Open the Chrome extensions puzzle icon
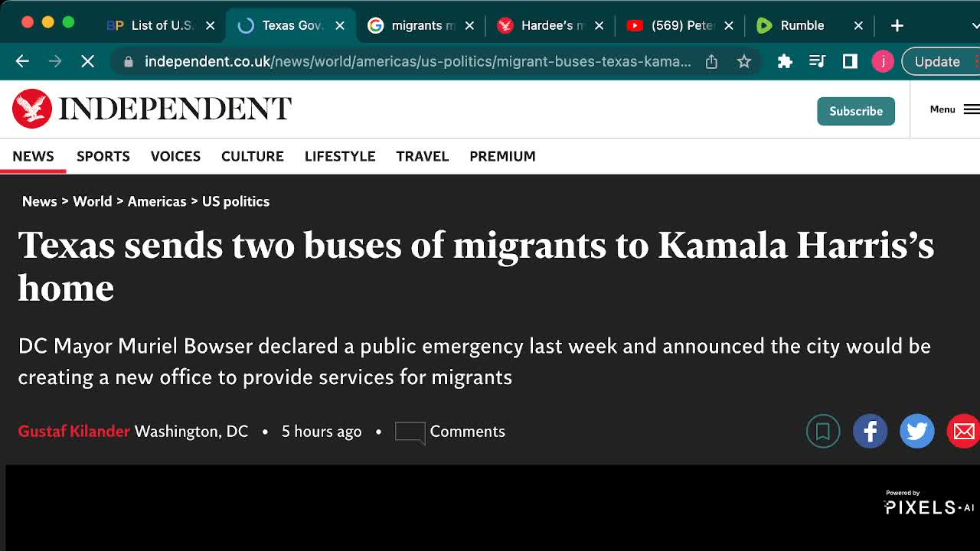This screenshot has height=551, width=980. 785,62
